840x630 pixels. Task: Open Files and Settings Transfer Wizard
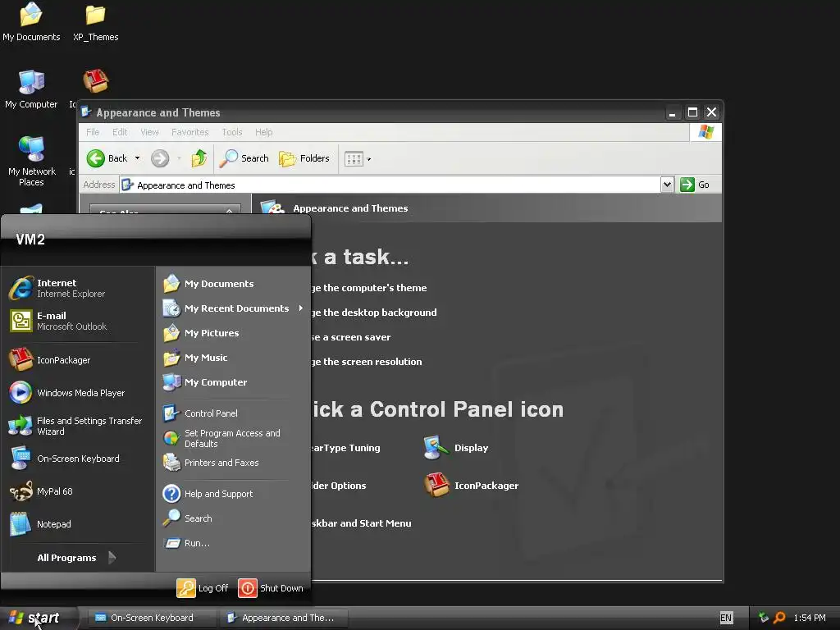coord(75,426)
